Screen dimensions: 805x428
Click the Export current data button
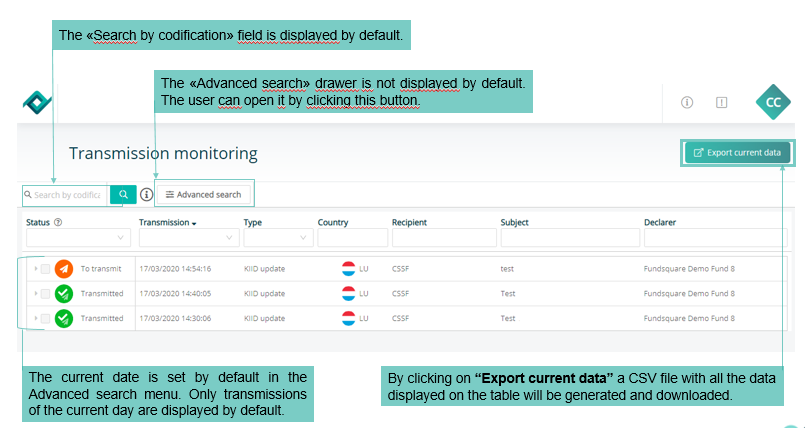(x=737, y=152)
